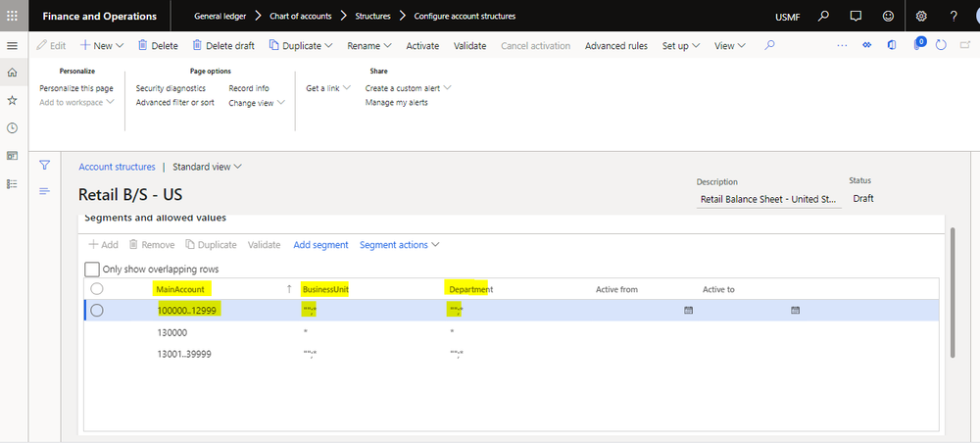
Task: Click the Description field
Action: point(767,199)
